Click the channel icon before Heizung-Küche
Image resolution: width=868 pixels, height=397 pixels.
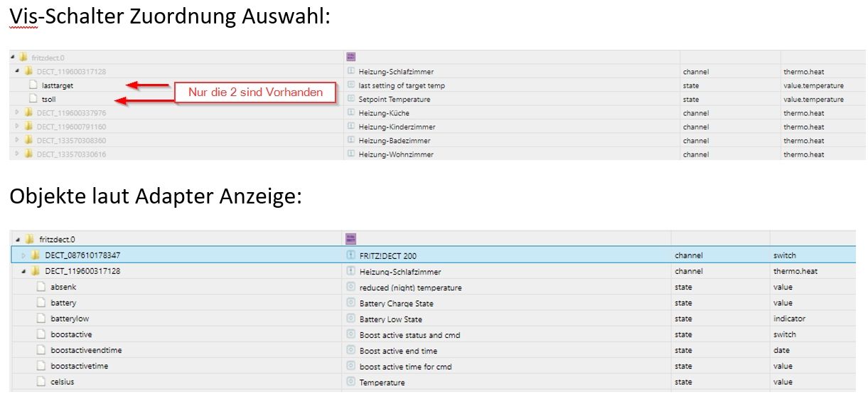(x=351, y=113)
